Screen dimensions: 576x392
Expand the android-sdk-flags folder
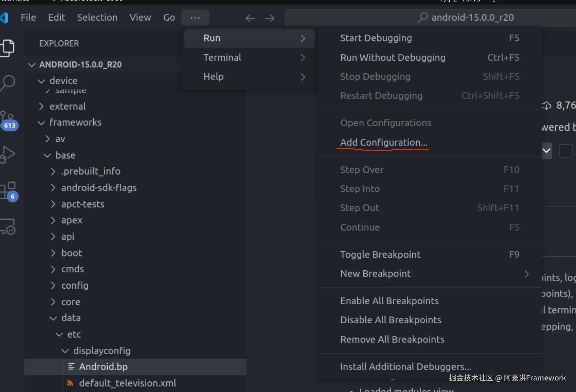point(99,188)
